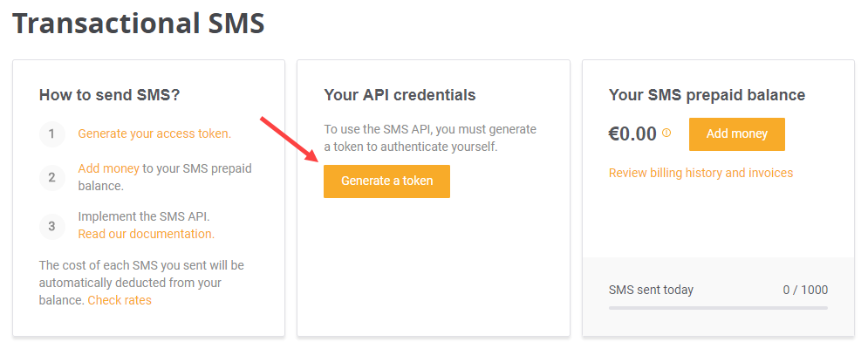
Task: Click the step 3 number circle
Action: [x=51, y=226]
